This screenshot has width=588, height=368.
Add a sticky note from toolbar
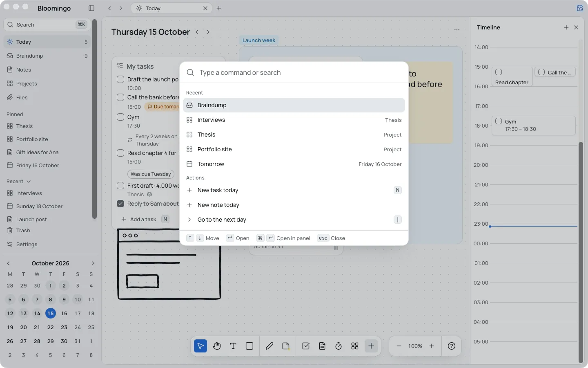click(286, 346)
